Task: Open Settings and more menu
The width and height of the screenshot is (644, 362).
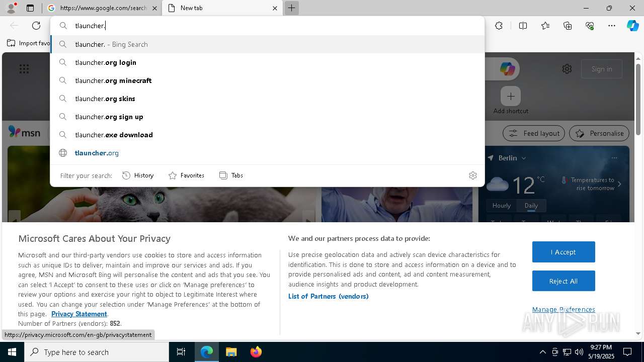Action: pyautogui.click(x=612, y=26)
